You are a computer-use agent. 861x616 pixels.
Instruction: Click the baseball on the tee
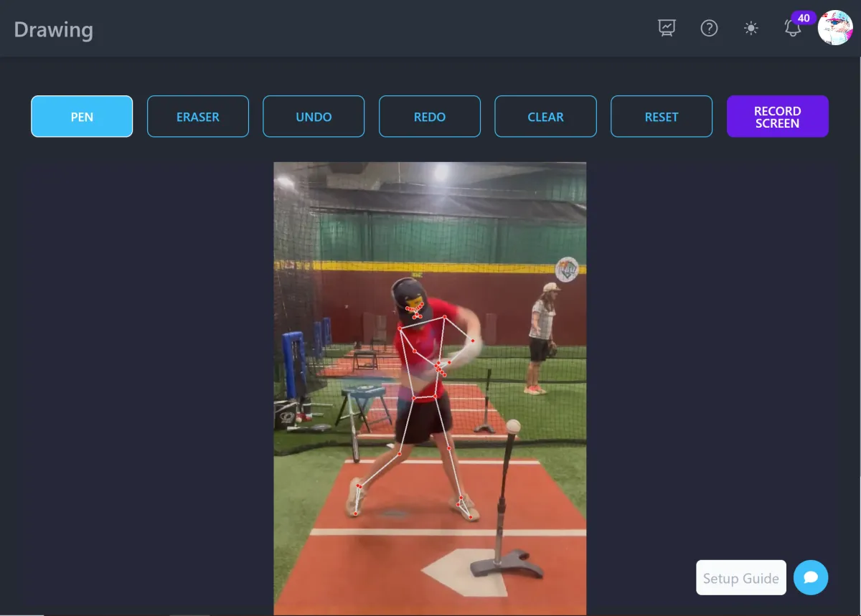[x=513, y=426]
